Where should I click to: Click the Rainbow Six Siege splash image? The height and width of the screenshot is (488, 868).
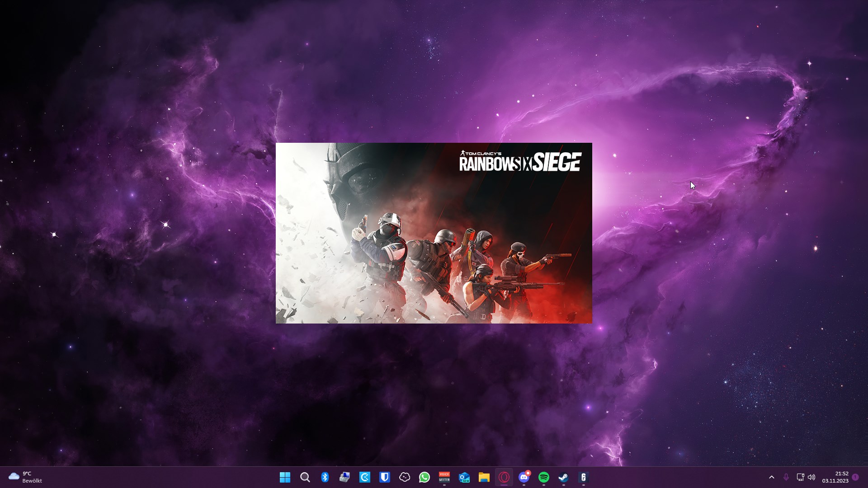(x=434, y=233)
